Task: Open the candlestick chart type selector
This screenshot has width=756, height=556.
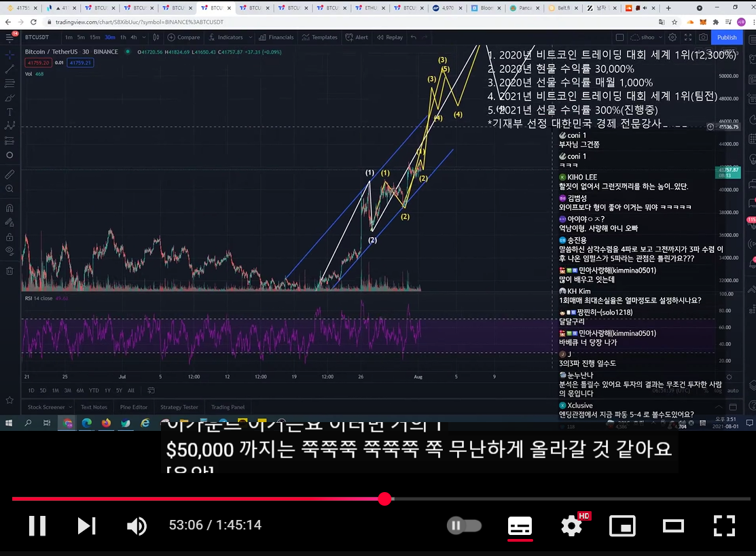Action: [x=156, y=37]
